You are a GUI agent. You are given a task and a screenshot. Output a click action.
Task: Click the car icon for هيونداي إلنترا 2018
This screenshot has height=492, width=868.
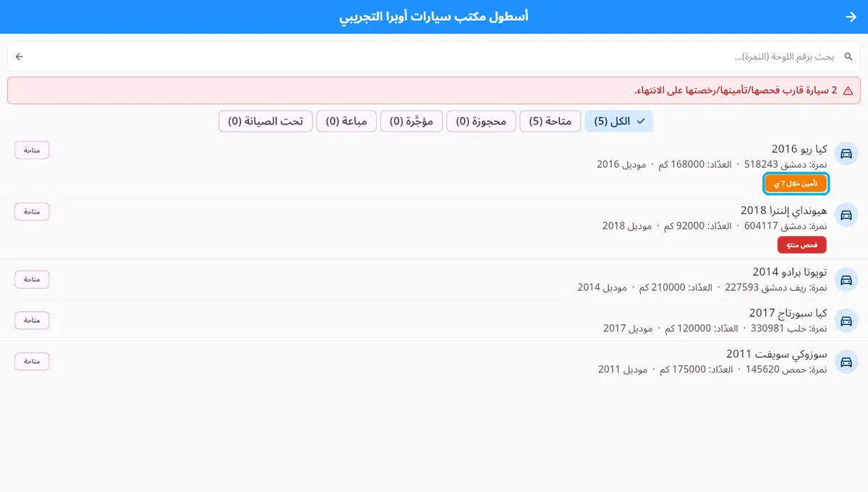(845, 216)
